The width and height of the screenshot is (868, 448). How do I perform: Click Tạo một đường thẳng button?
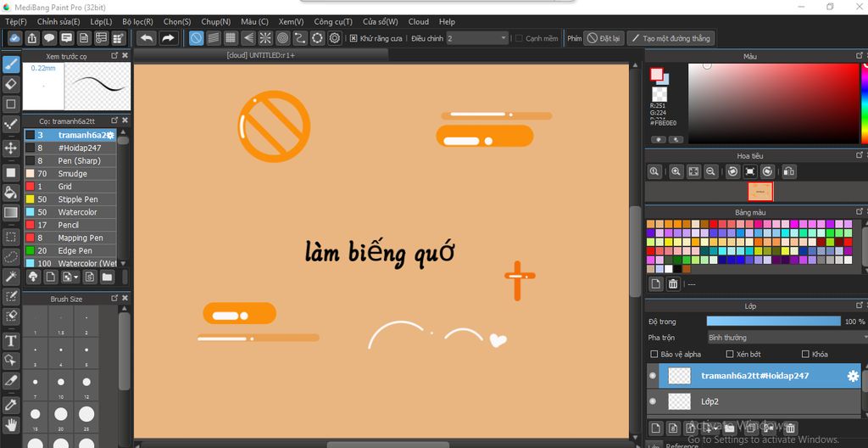[x=670, y=38]
